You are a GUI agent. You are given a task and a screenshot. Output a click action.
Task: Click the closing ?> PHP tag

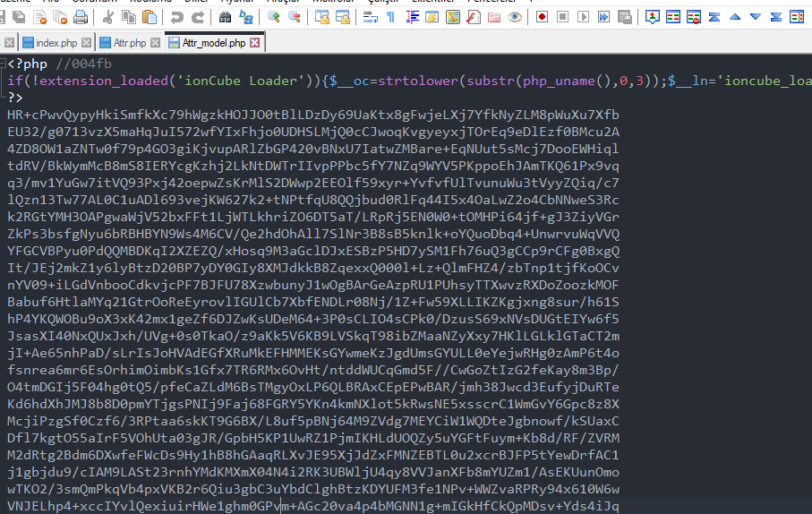(x=15, y=98)
